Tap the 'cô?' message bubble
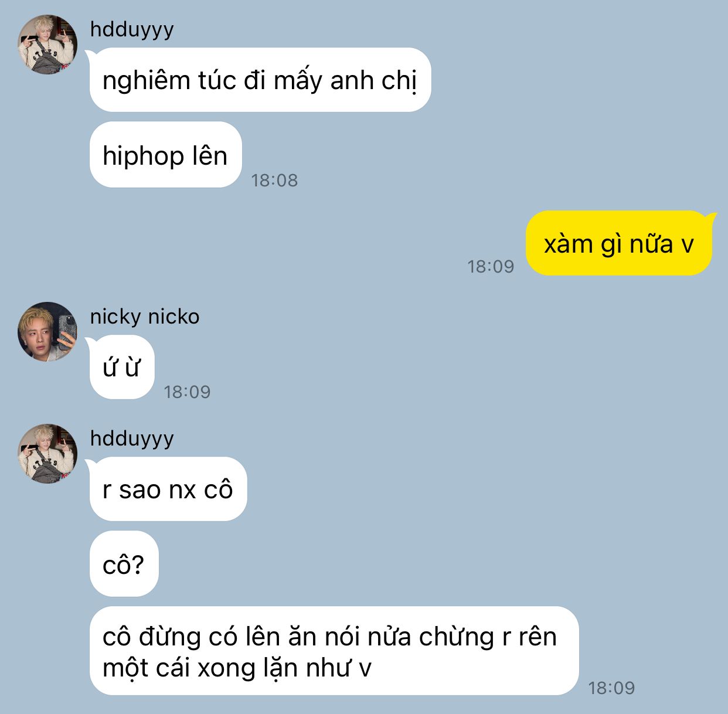 (124, 564)
